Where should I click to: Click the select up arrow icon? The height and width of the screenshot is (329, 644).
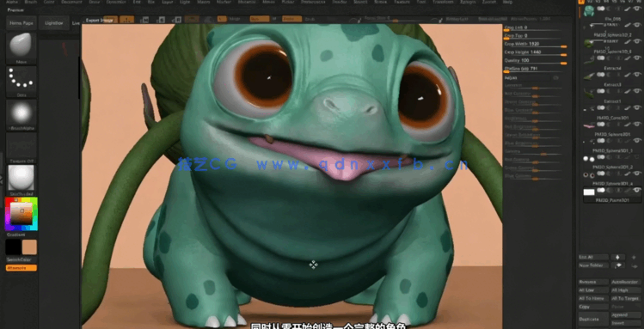pos(617,257)
